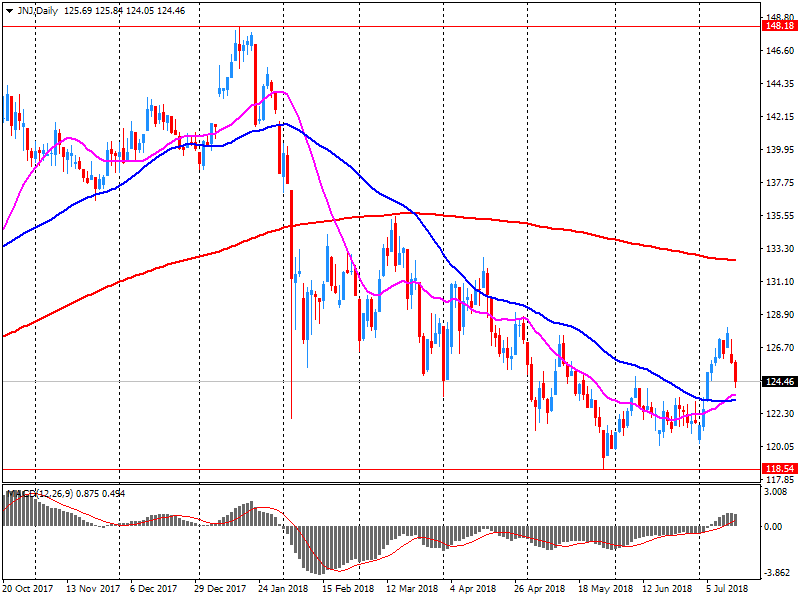Click the price scale value 139.95

click(781, 149)
